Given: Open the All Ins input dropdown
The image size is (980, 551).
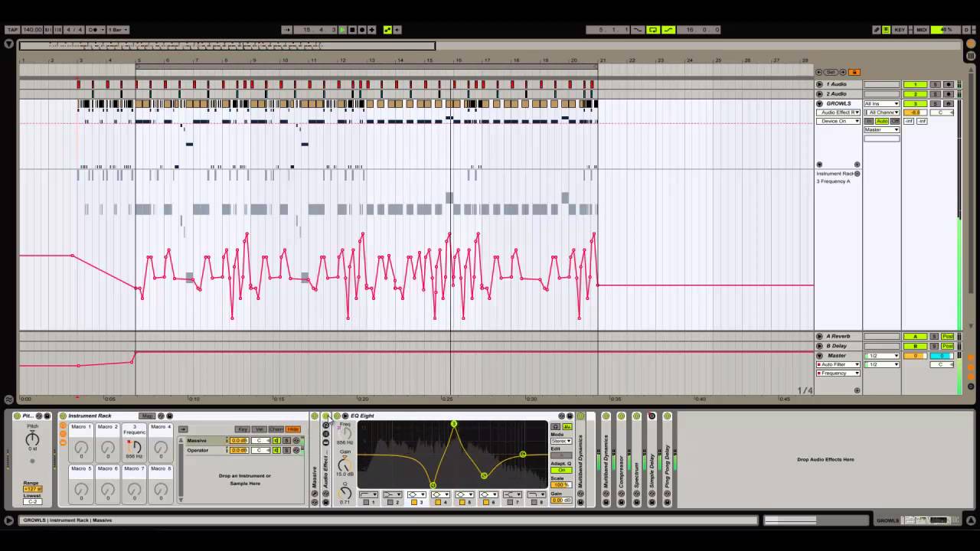Looking at the screenshot, I should 881,103.
